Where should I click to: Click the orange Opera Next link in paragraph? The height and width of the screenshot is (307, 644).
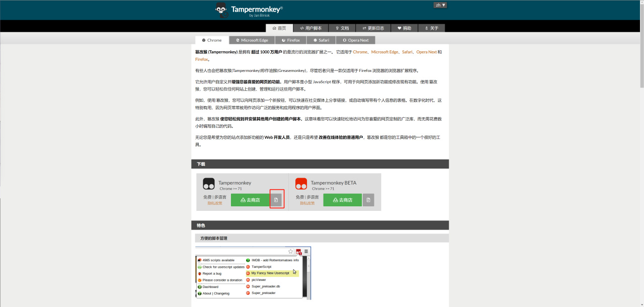point(426,52)
